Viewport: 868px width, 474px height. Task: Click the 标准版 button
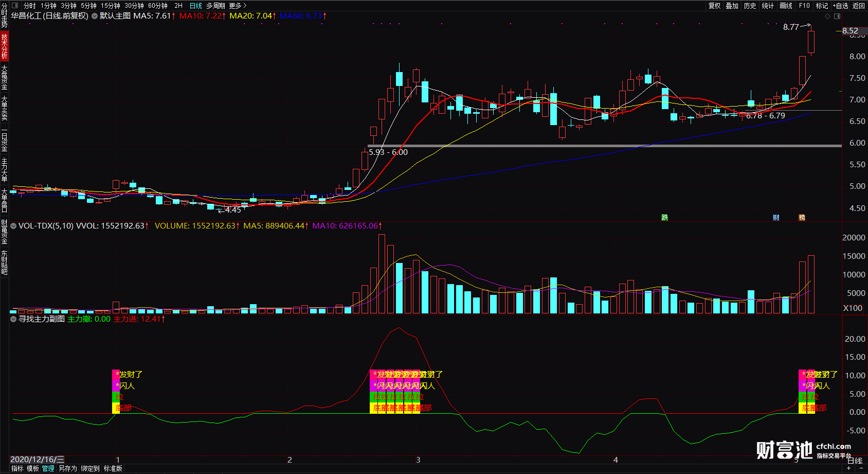coord(113,468)
